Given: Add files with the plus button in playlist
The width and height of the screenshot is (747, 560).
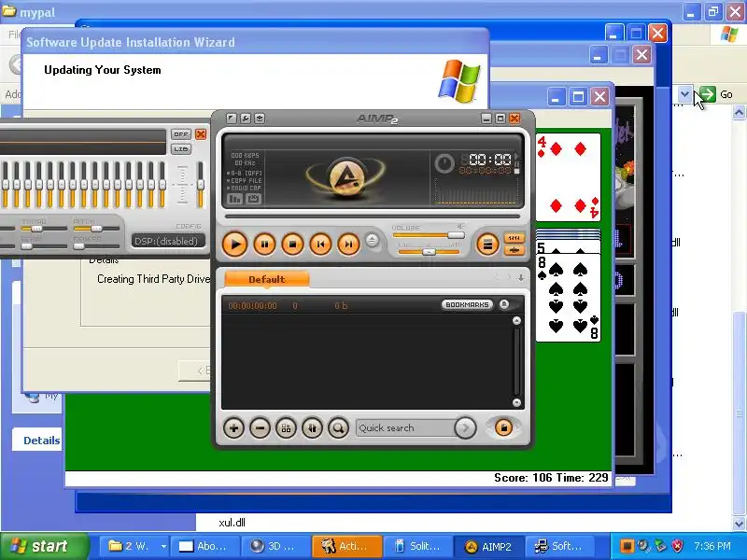Looking at the screenshot, I should 234,428.
